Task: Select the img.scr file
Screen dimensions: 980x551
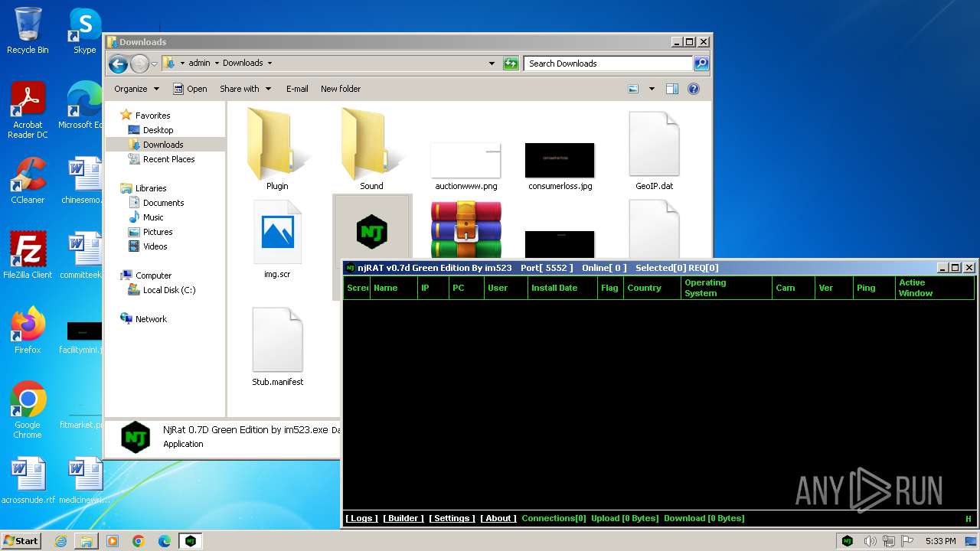Action: point(277,239)
